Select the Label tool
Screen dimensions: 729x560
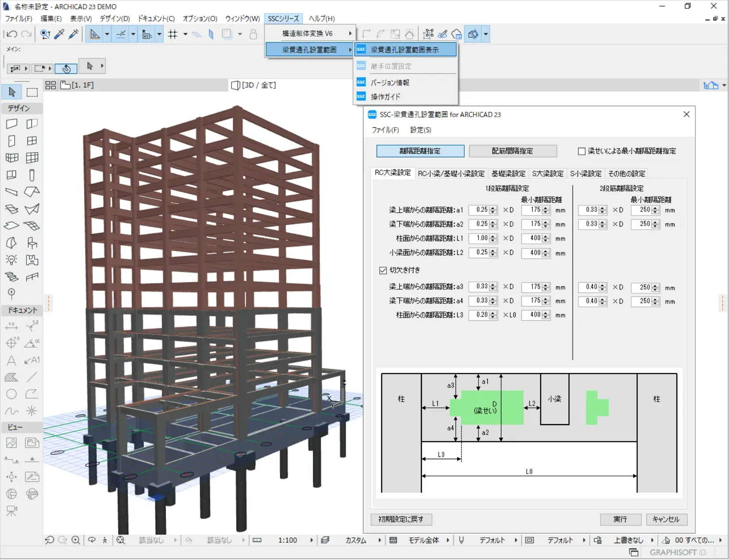click(x=32, y=361)
